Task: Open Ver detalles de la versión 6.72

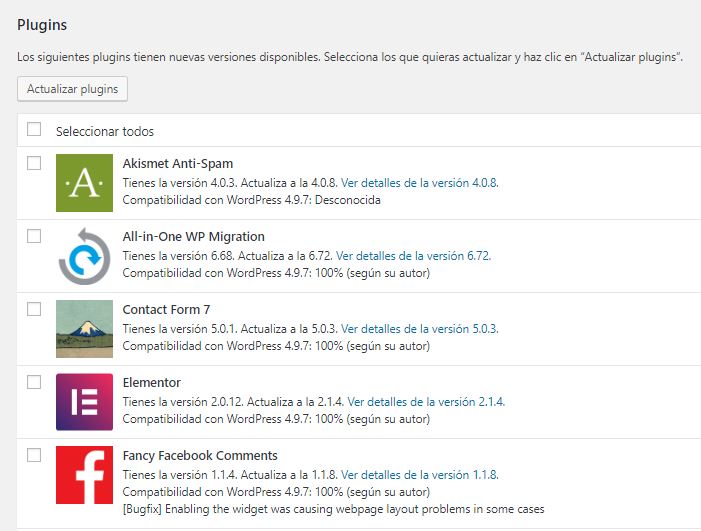Action: click(x=413, y=256)
